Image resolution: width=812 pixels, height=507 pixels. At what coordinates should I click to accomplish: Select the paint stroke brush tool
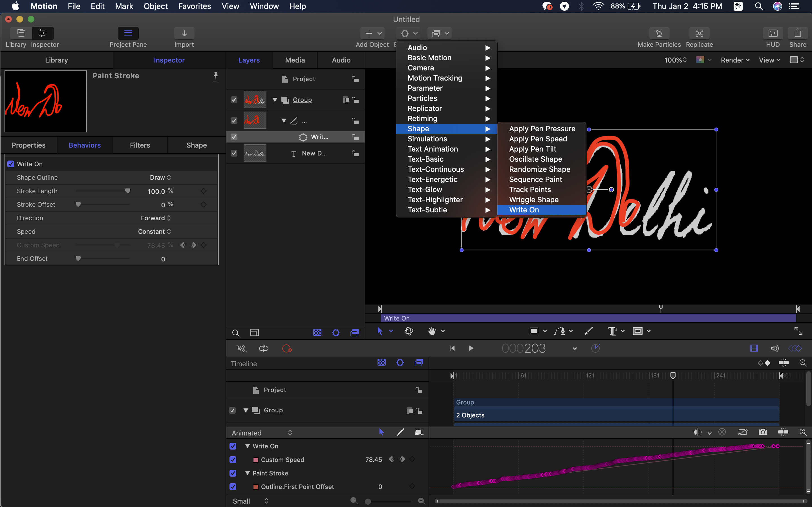[x=588, y=331]
